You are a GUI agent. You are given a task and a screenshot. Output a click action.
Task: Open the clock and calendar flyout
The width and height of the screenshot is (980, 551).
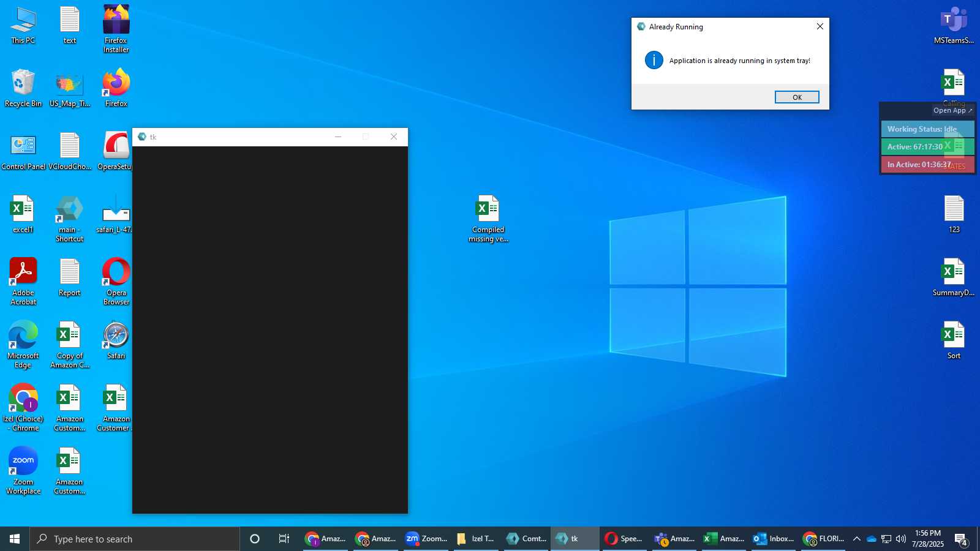click(928, 539)
